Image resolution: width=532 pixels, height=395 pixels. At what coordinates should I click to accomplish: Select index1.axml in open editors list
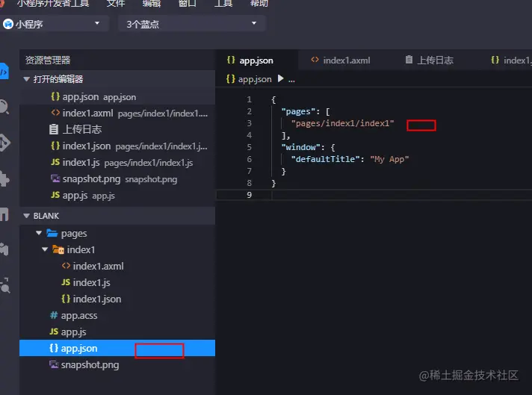pos(117,113)
